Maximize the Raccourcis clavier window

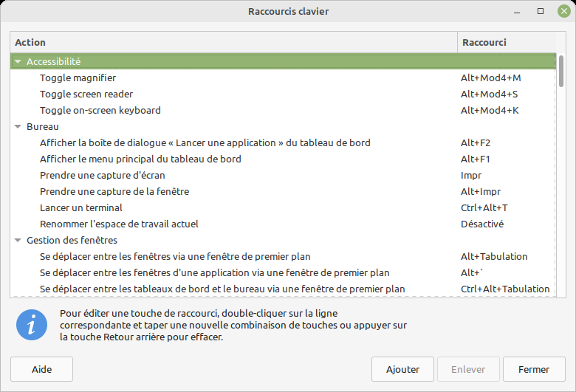(x=541, y=11)
